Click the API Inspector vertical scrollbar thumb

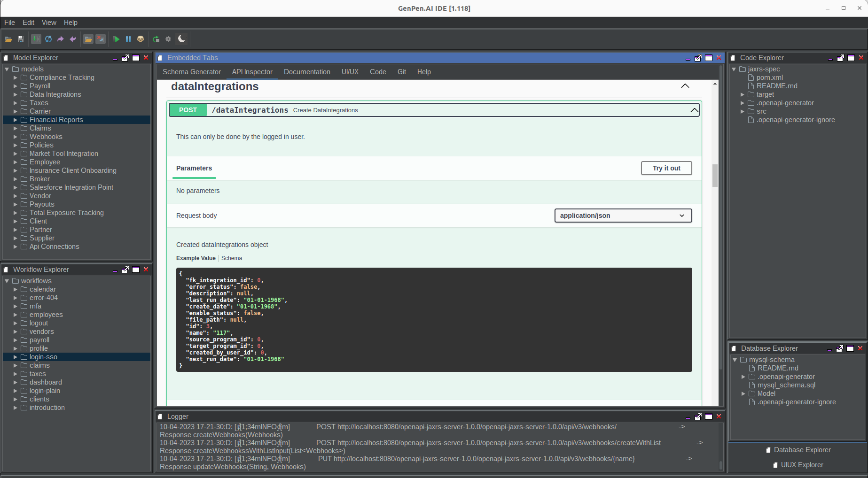pyautogui.click(x=715, y=176)
